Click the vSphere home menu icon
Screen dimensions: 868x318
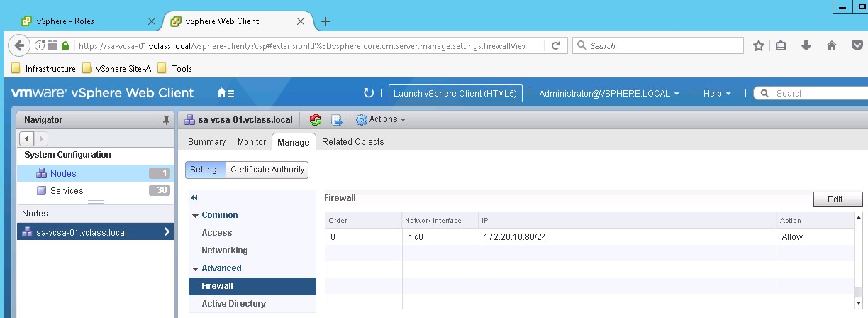pyautogui.click(x=226, y=93)
